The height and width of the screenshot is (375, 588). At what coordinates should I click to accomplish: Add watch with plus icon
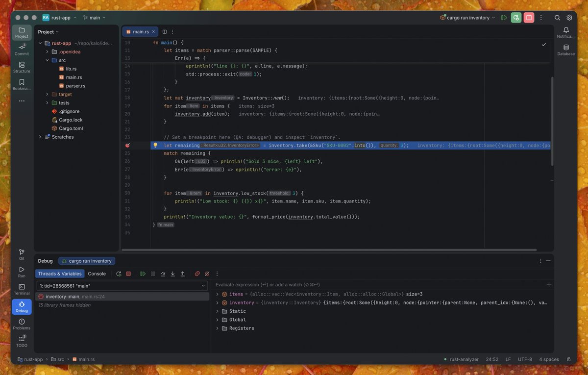coord(549,284)
